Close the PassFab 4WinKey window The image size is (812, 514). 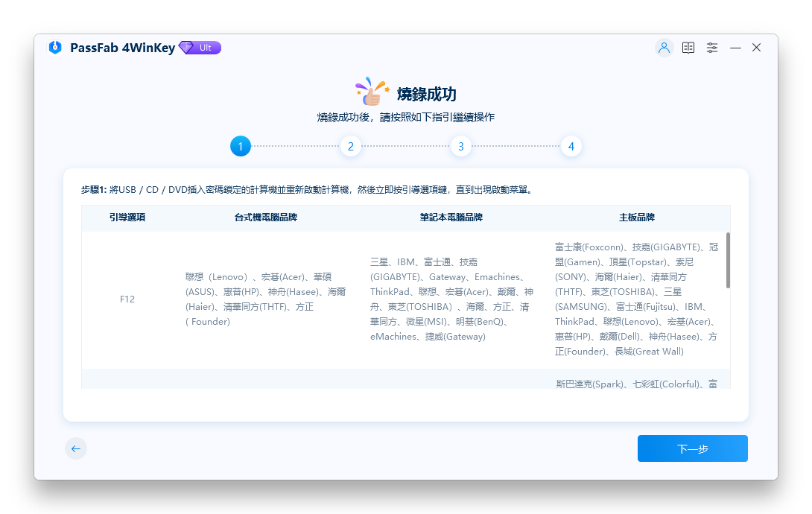[x=756, y=48]
